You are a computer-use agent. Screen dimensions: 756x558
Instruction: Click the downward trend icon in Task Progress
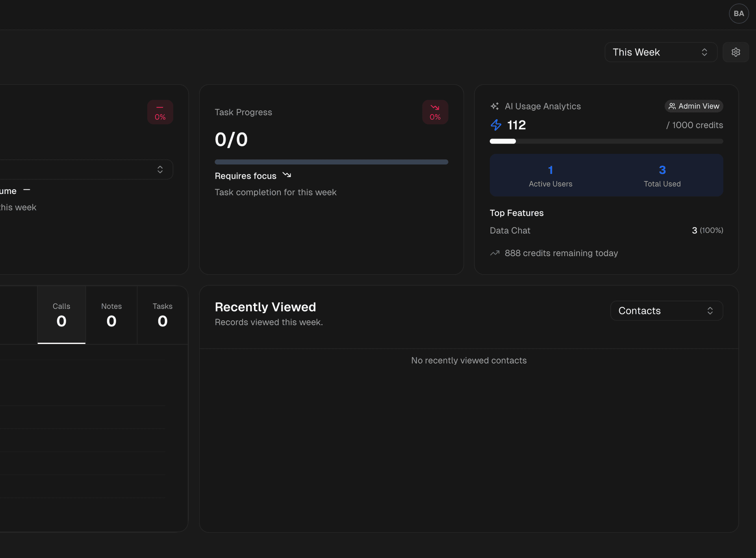click(435, 107)
